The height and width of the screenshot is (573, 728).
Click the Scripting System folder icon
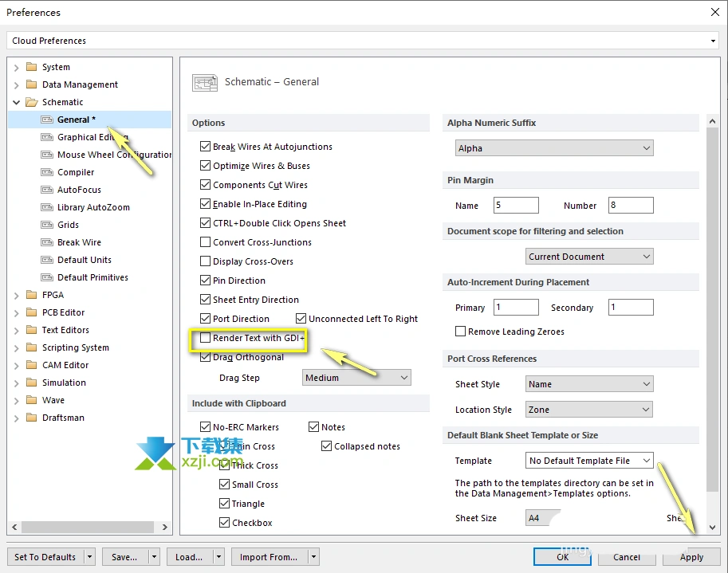coord(32,347)
